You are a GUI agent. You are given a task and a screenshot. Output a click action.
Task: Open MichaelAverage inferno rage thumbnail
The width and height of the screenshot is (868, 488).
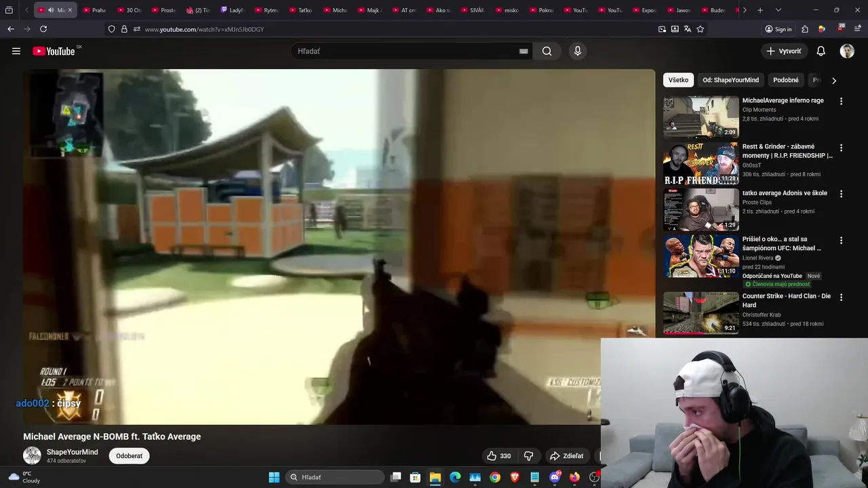click(x=701, y=117)
